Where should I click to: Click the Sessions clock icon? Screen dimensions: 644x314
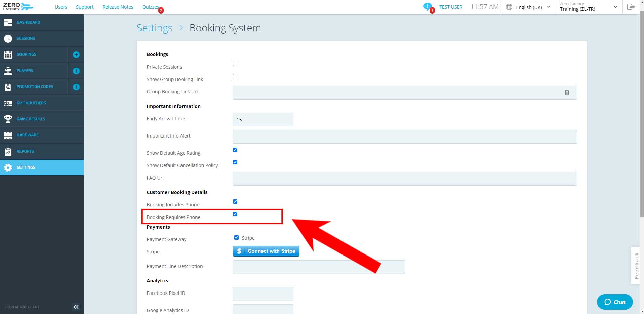coord(8,38)
